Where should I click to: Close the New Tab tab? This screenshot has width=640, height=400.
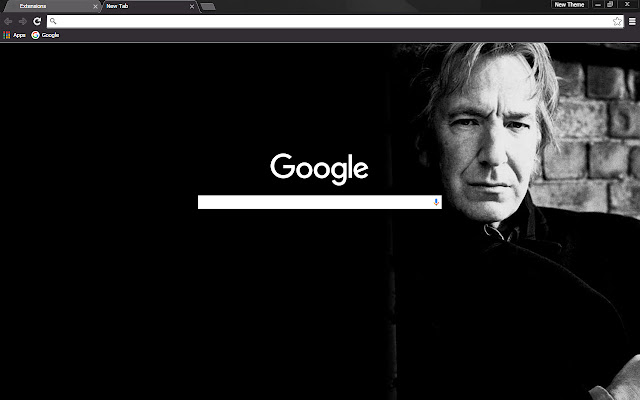192,7
